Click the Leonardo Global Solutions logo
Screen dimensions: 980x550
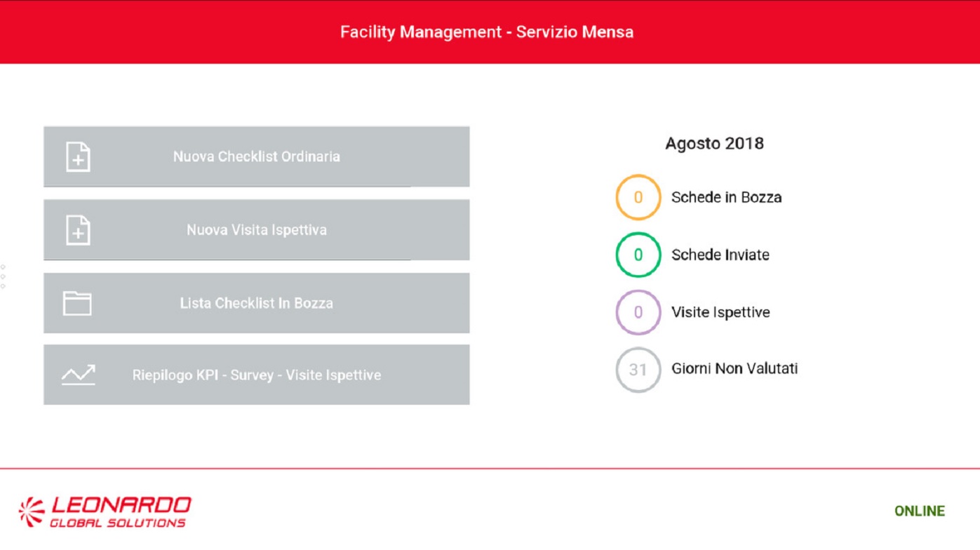pos(105,511)
